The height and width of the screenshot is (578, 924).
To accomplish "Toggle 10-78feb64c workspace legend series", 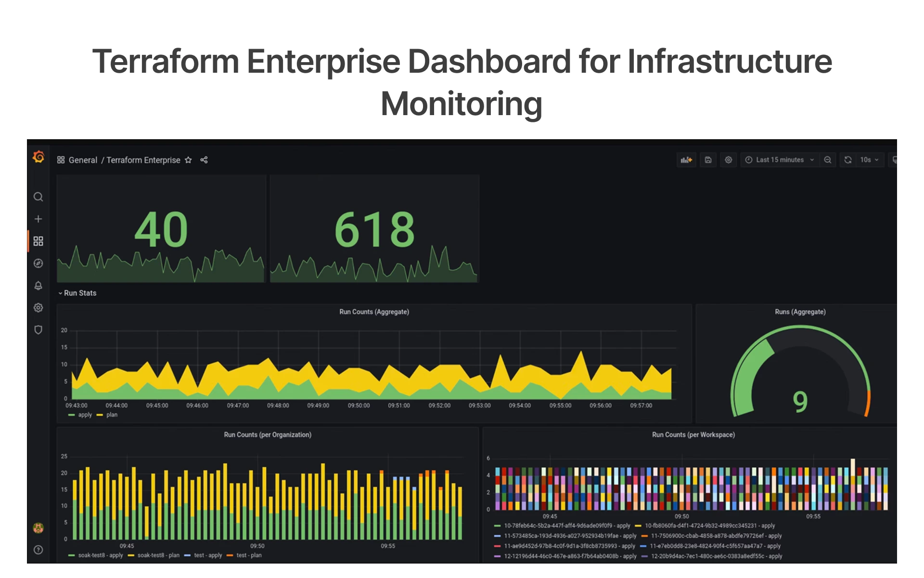I will point(563,526).
